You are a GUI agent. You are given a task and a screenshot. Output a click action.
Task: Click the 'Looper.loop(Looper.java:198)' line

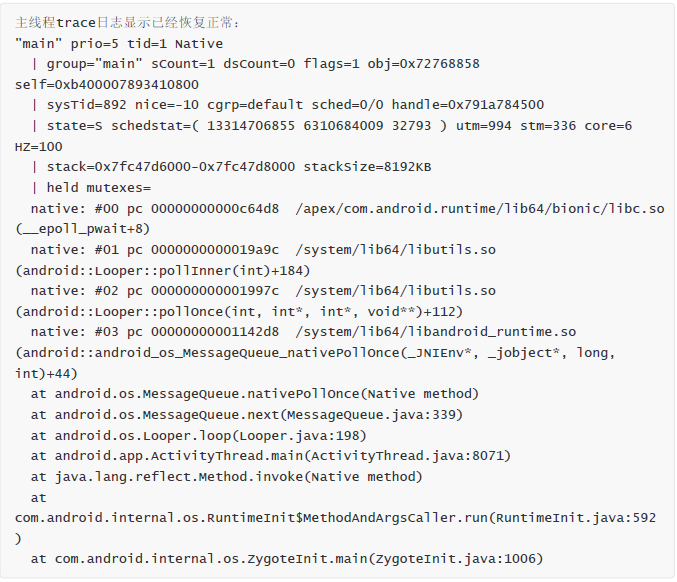(x=199, y=436)
